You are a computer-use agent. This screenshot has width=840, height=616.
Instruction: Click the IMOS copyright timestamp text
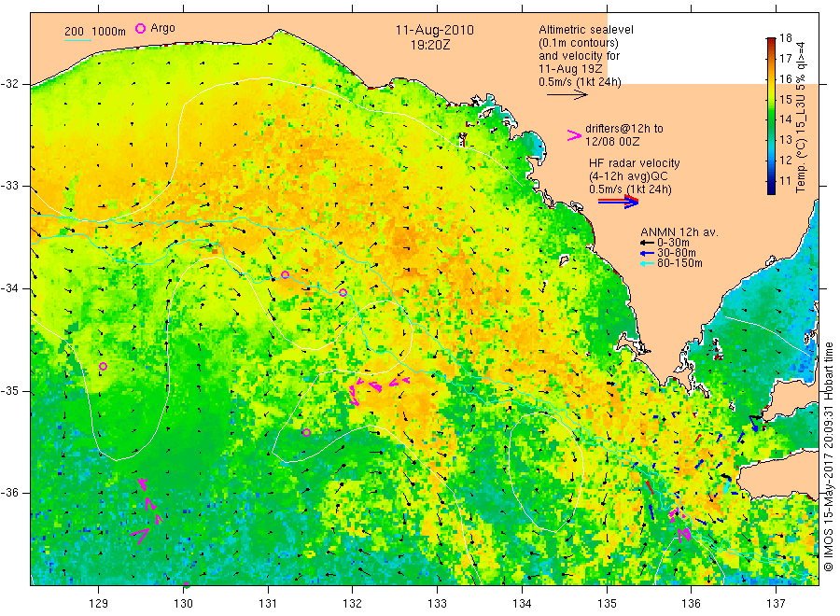[x=829, y=457]
